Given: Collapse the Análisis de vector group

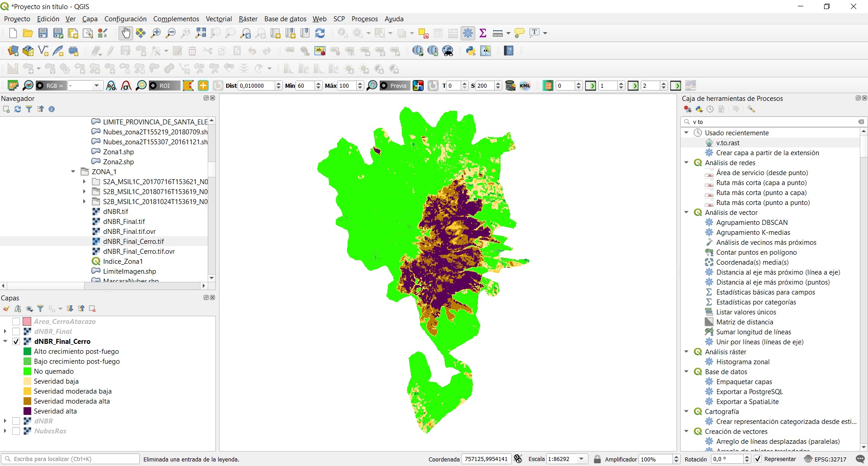Looking at the screenshot, I should [687, 213].
